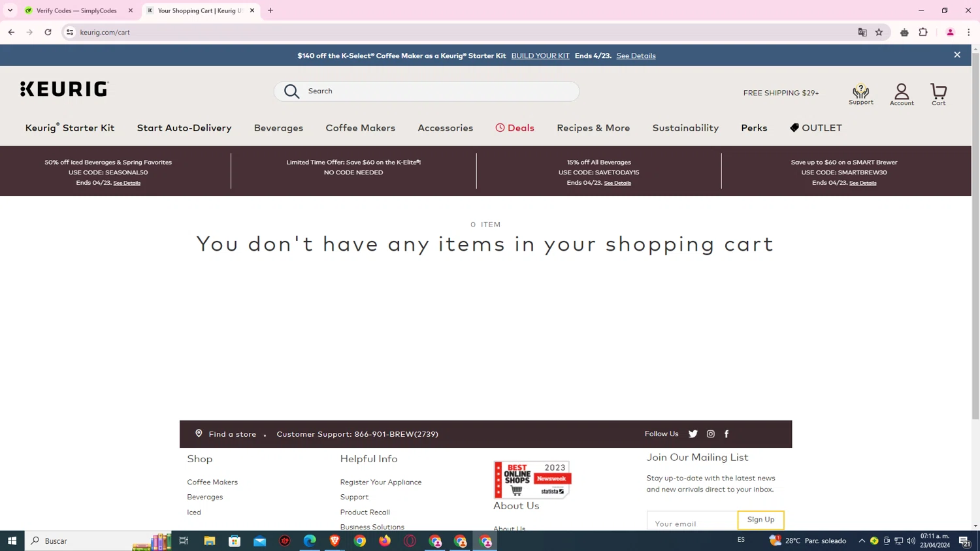Click the Sign Up mailing list button
Screen dimensions: 980x551
click(x=760, y=520)
